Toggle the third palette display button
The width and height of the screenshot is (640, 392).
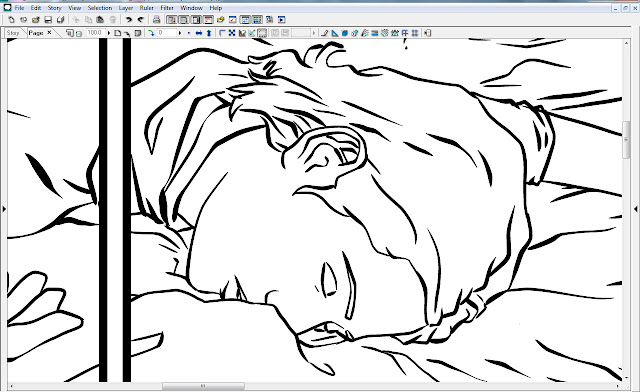pyautogui.click(x=196, y=20)
